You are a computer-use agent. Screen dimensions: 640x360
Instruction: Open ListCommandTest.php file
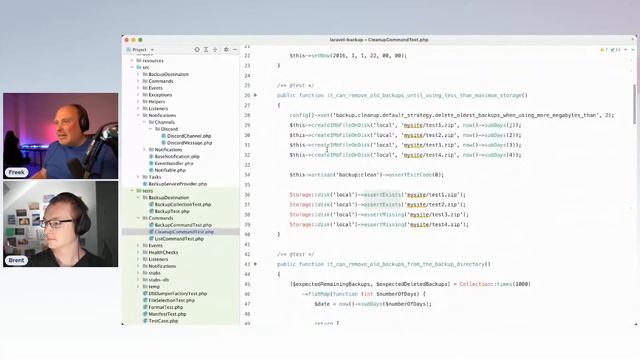[x=179, y=239]
